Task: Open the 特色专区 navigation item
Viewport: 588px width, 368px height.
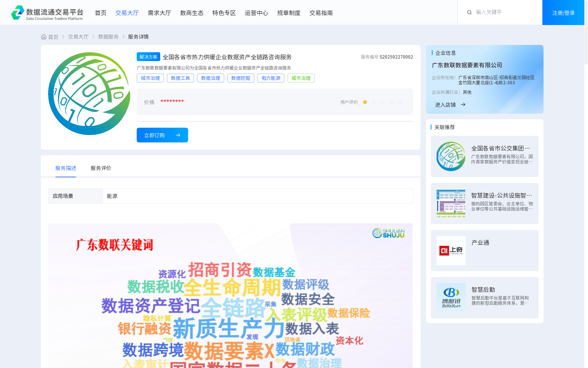Action: 224,13
